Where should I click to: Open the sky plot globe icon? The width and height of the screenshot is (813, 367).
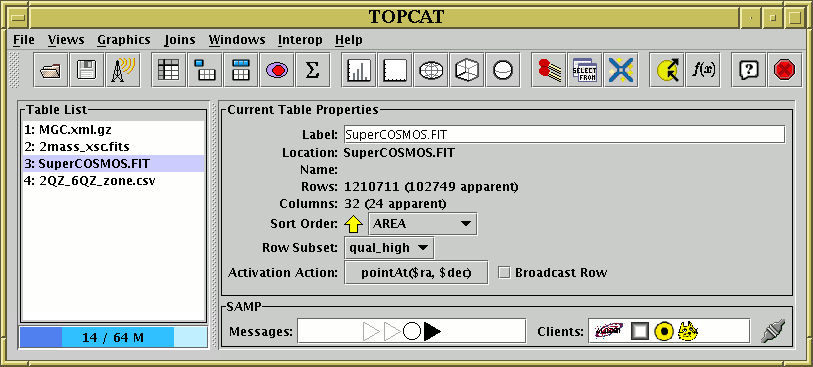point(430,70)
